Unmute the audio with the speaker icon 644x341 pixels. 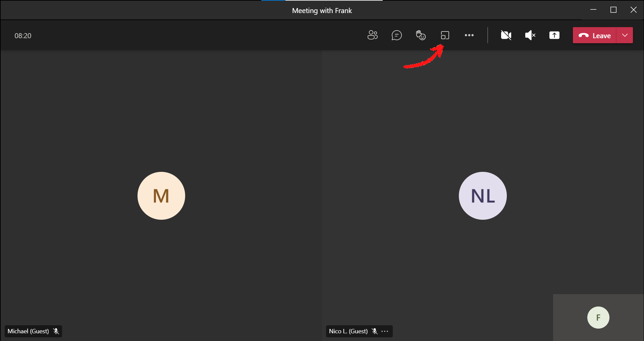pos(530,35)
